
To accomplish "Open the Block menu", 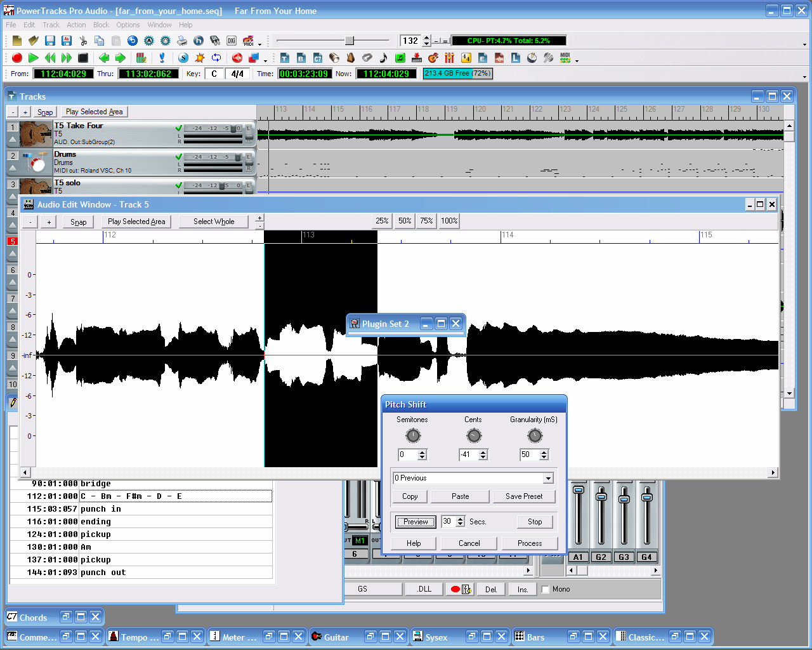I will click(x=101, y=25).
